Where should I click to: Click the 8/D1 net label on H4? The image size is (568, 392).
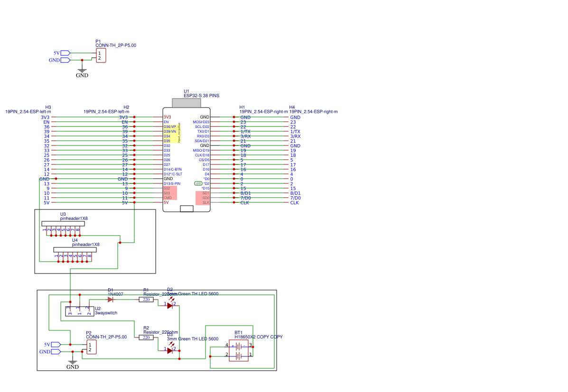tap(295, 193)
